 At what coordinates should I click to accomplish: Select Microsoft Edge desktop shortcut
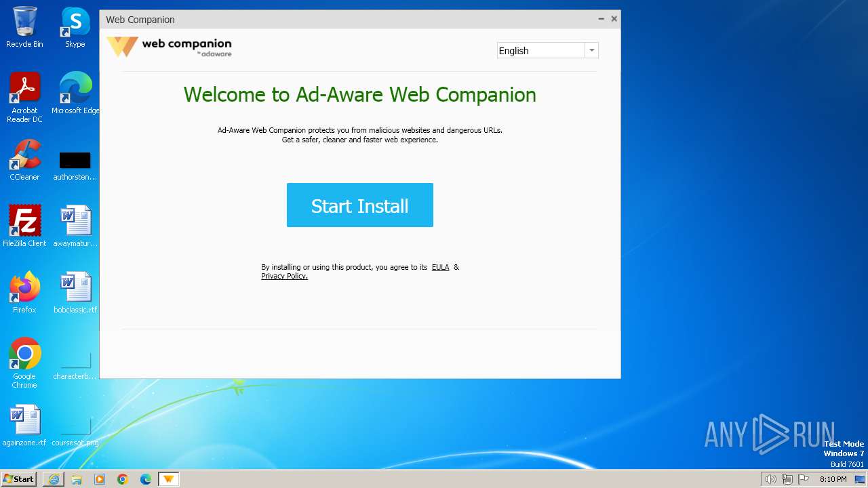[x=75, y=94]
